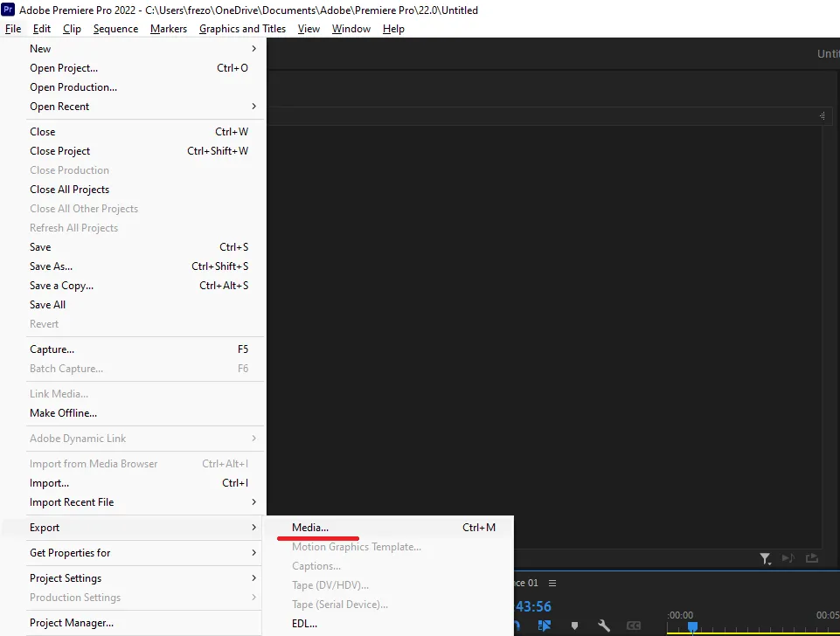This screenshot has height=636, width=840.
Task: Click the yellow work area bar in timeline
Action: coord(753,634)
